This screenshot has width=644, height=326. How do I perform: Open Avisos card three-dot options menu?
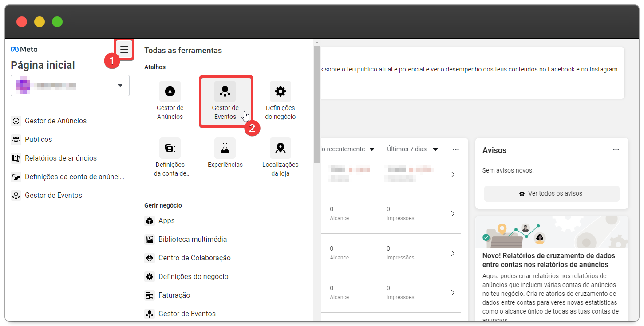616,149
